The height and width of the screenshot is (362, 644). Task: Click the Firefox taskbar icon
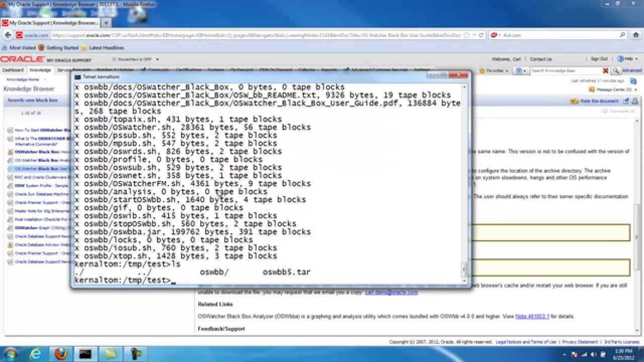(60, 354)
